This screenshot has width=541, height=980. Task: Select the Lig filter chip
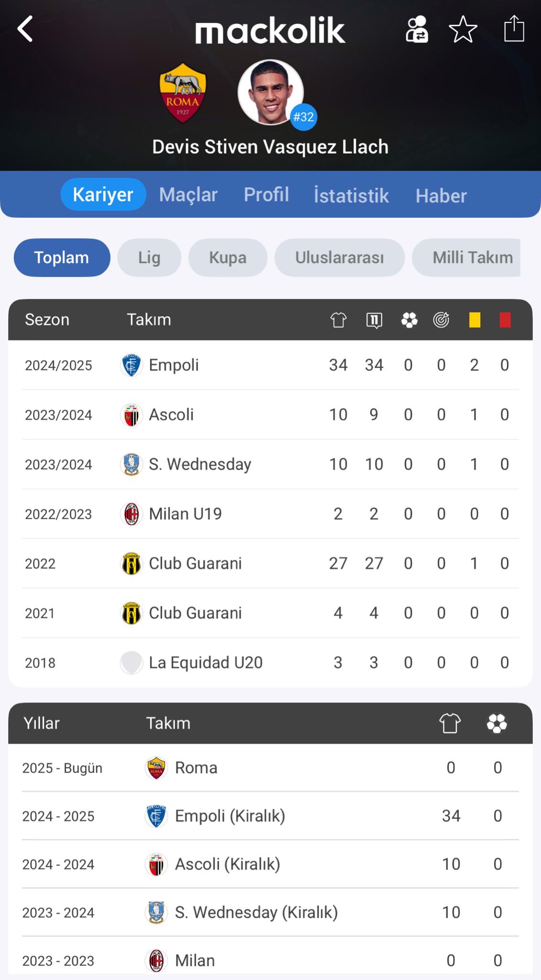tap(149, 257)
